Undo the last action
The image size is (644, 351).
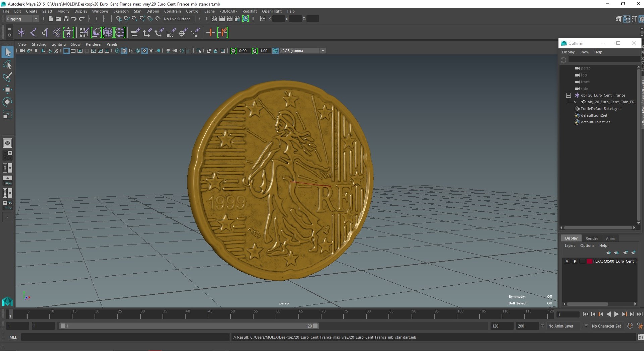[74, 19]
